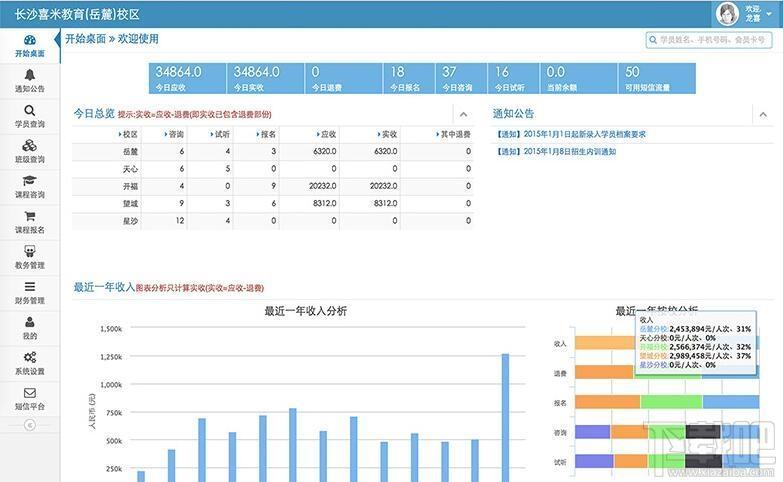Viewport: 783px width, 482px height.
Task: Sort table by 报名 column
Action: [266, 134]
